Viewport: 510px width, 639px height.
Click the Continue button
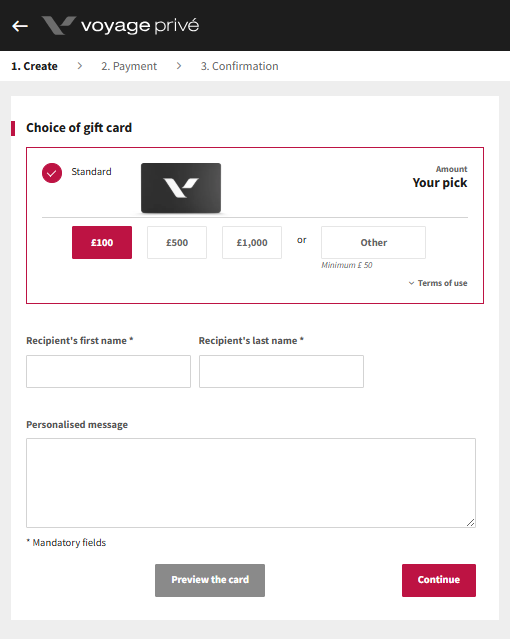(x=439, y=580)
